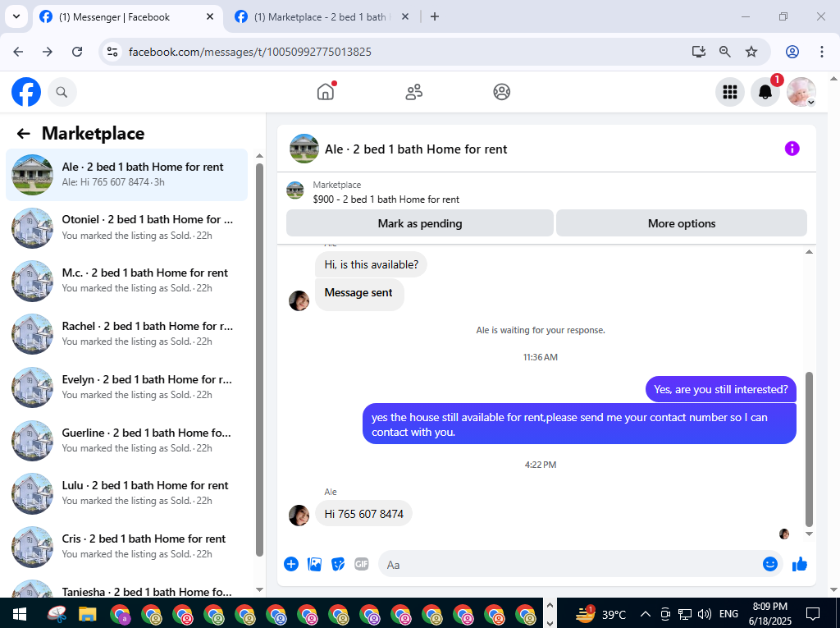840x628 pixels.
Task: Switch to the Marketplace - 2 bed 1 bath tab
Action: pos(320,17)
